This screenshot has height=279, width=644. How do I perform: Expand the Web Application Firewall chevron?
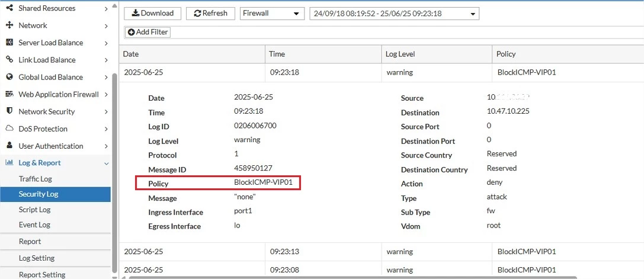click(106, 95)
